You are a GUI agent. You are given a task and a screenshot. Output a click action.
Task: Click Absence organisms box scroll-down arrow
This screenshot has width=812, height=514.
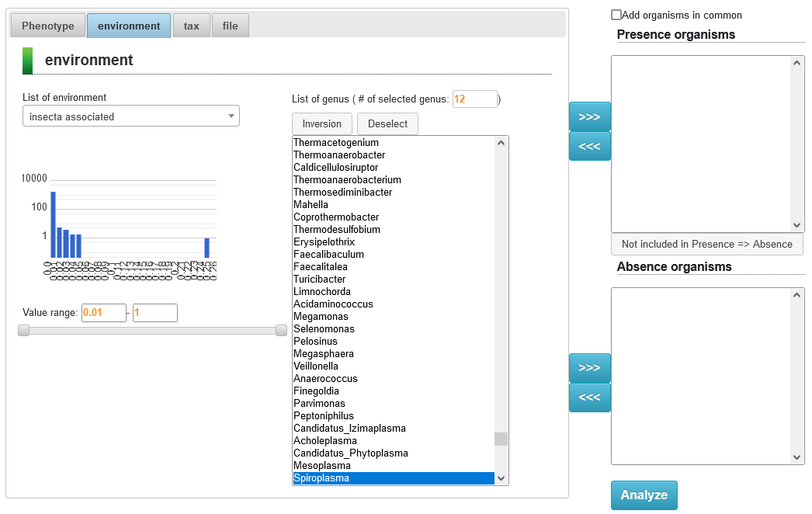pos(797,457)
